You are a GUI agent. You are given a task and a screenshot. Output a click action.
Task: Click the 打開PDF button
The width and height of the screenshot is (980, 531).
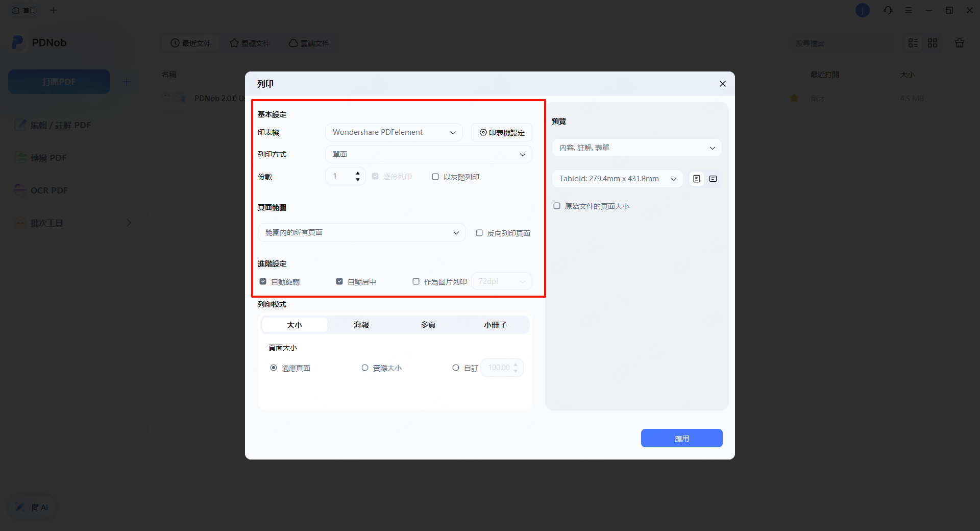click(x=59, y=82)
